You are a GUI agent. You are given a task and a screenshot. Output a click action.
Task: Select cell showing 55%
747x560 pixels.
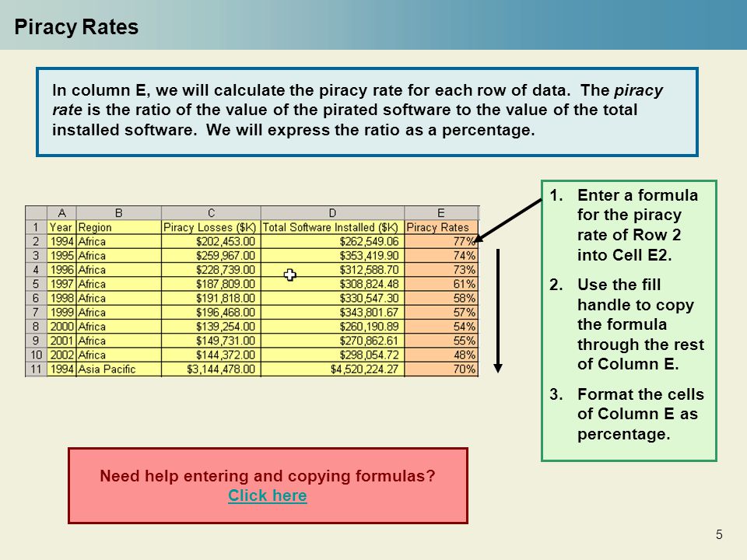click(441, 341)
